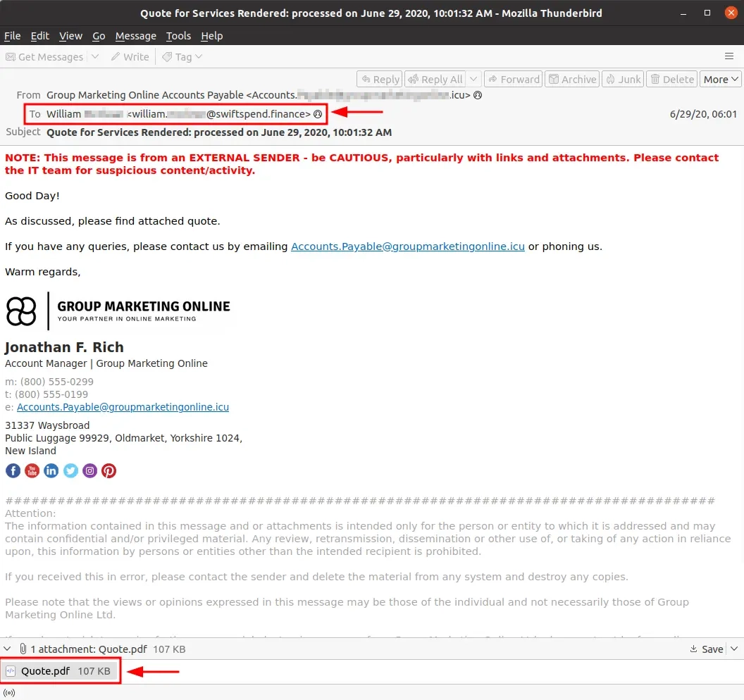Click the William recipient address
Screen dimensions: 744x700
pyautogui.click(x=178, y=114)
